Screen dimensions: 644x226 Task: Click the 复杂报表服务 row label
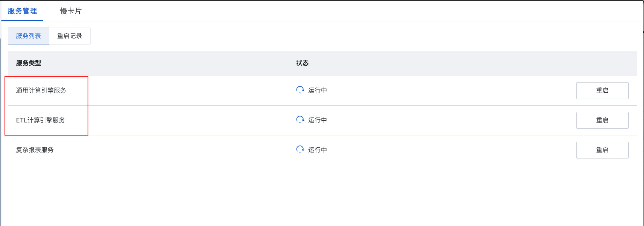click(x=35, y=150)
